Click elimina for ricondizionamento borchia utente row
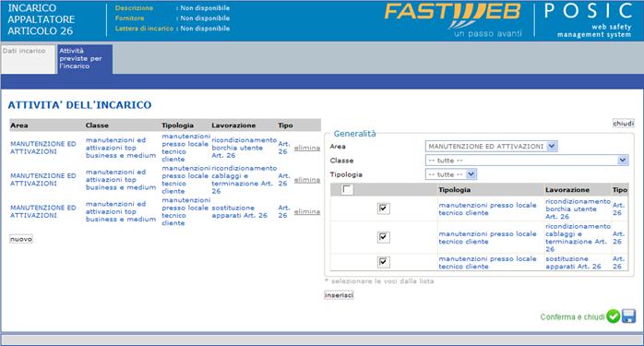The image size is (644, 346). tap(307, 148)
